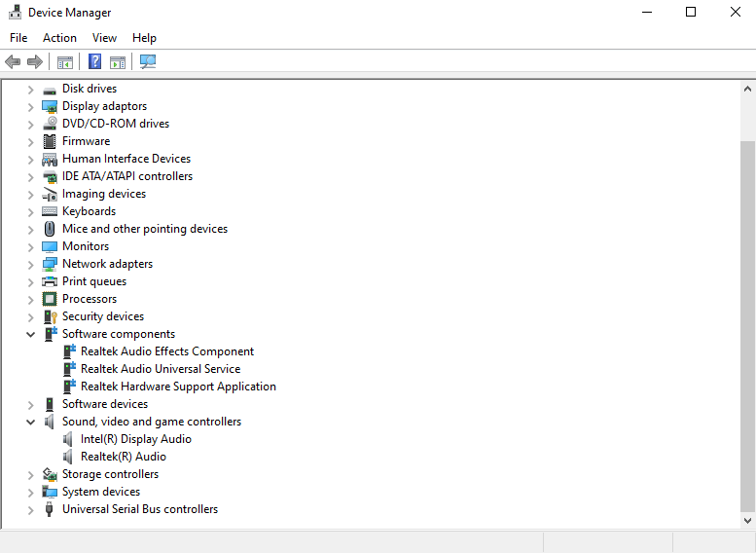Select the Security devices label
Screen dimensions: 756x553
[x=103, y=316]
